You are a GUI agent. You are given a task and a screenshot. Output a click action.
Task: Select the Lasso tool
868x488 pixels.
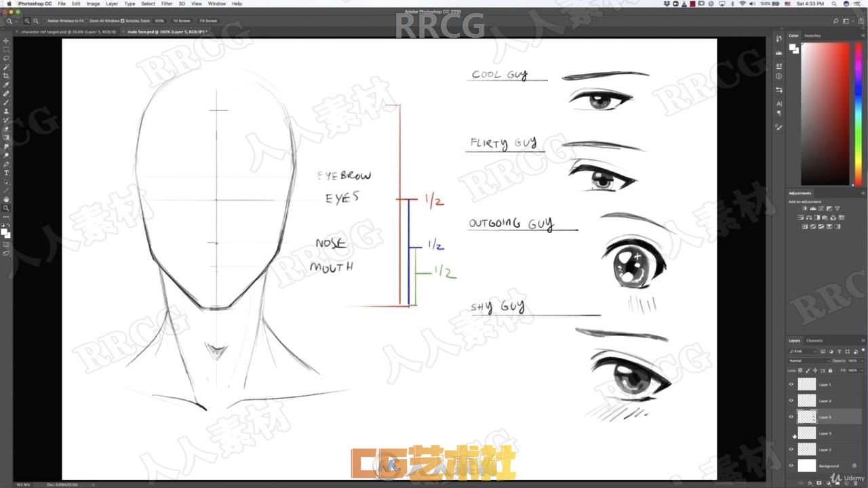pos(7,58)
